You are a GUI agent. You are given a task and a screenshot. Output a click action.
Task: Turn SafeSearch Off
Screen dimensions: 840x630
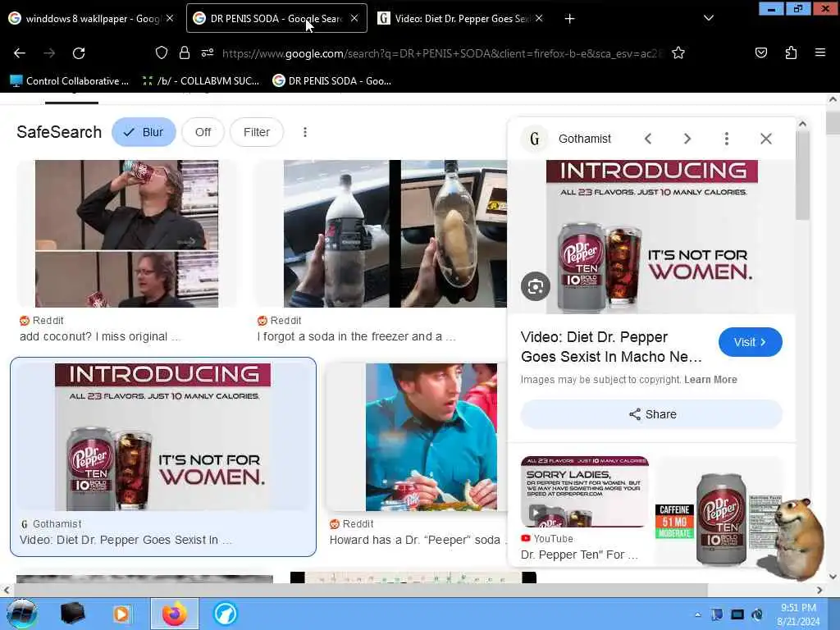[x=203, y=132]
